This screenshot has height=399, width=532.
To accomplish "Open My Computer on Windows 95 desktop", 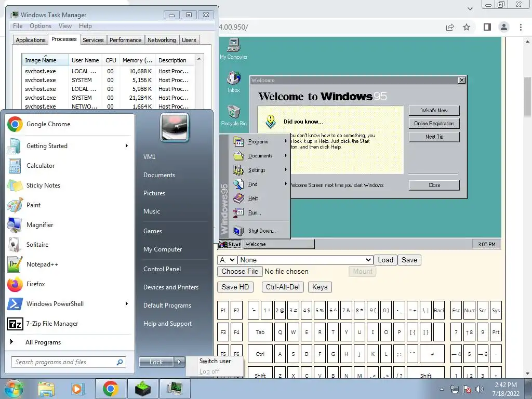I will pos(233,49).
